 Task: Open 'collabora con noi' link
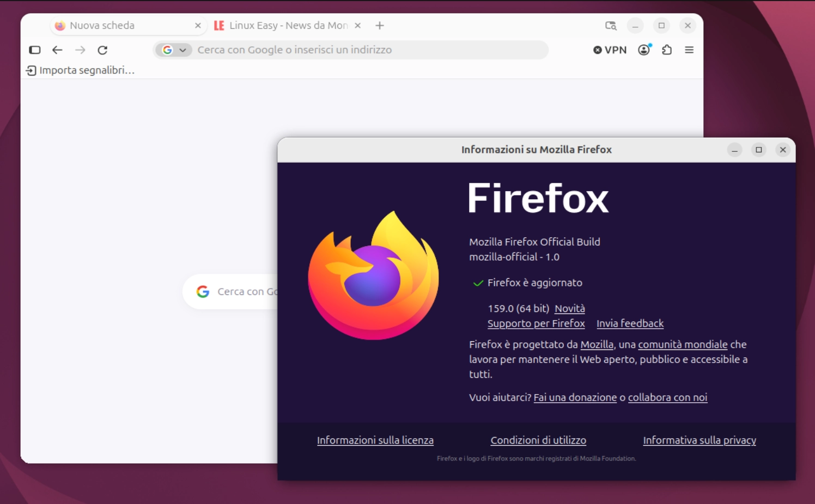click(x=667, y=398)
